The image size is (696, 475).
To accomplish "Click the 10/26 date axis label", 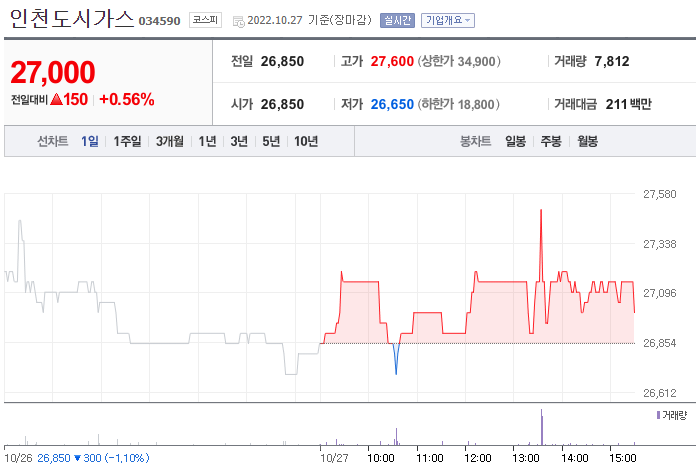I will point(18,458).
